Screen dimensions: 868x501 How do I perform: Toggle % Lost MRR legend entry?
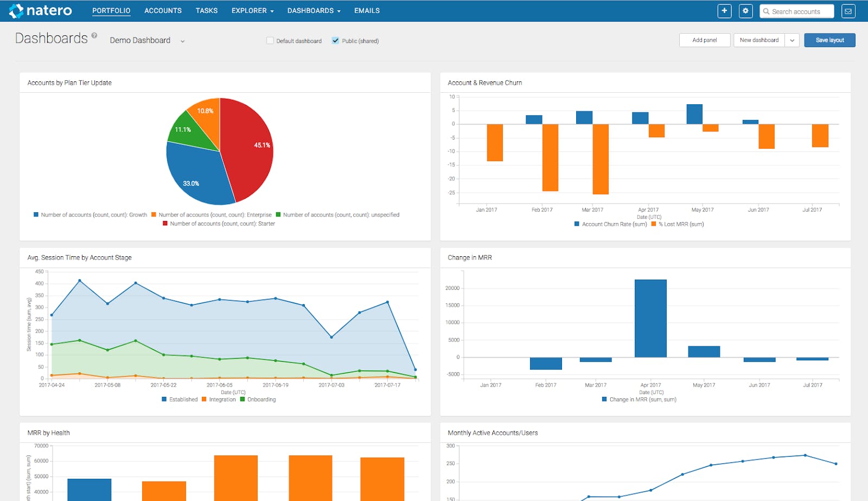coord(678,224)
